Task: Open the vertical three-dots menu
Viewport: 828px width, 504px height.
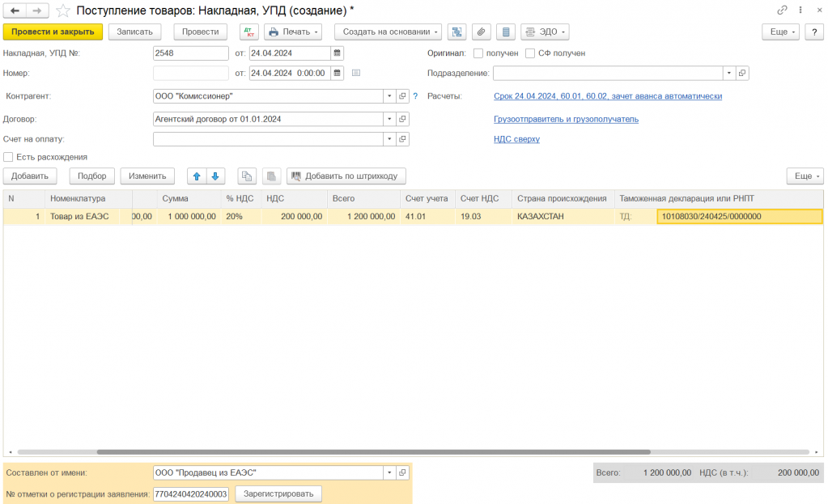Action: [800, 10]
